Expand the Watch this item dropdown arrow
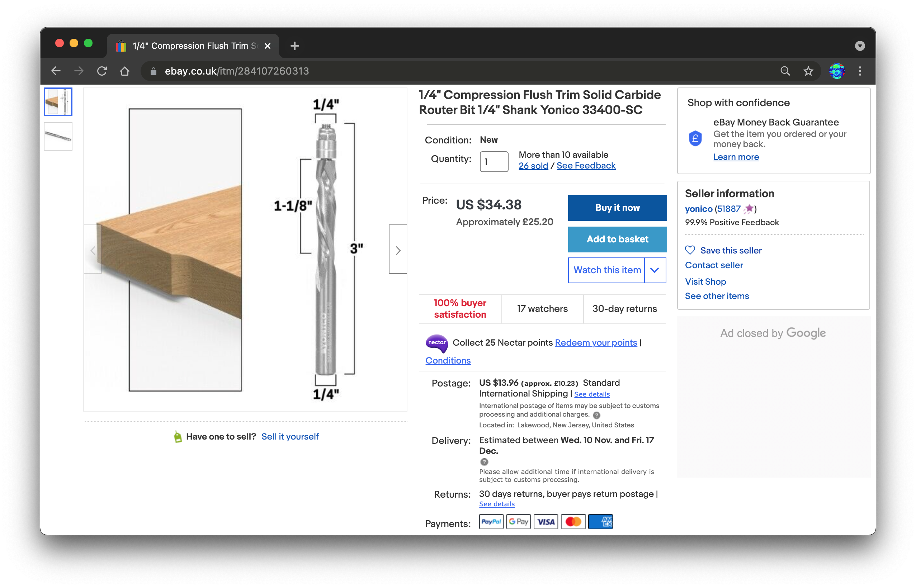The image size is (916, 588). coord(655,270)
